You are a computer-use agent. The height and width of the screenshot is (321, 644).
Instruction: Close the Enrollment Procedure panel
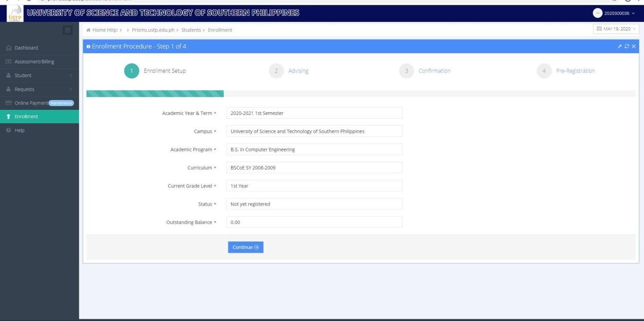click(x=634, y=46)
